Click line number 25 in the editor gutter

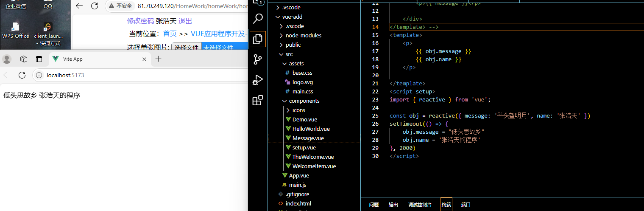pos(375,116)
